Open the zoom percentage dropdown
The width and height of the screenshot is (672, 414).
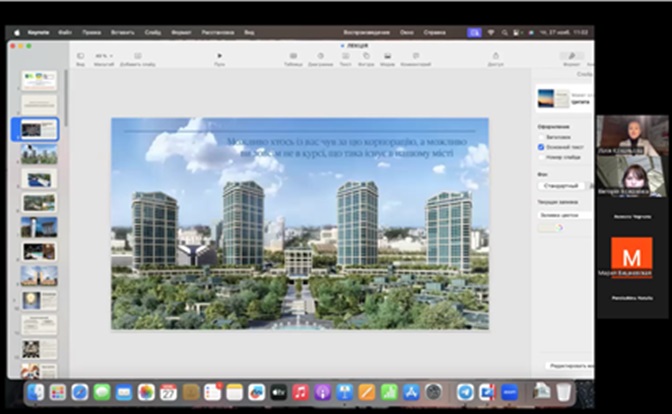(x=105, y=56)
